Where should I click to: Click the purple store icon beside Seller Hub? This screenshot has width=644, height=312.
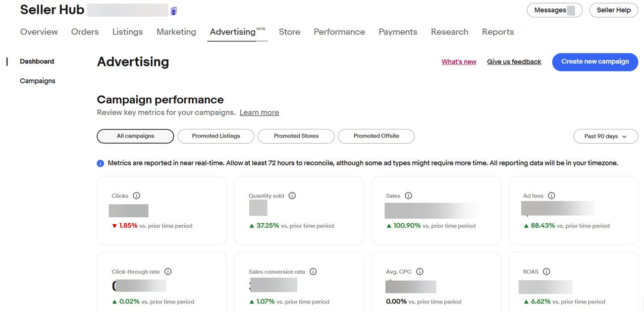[173, 11]
